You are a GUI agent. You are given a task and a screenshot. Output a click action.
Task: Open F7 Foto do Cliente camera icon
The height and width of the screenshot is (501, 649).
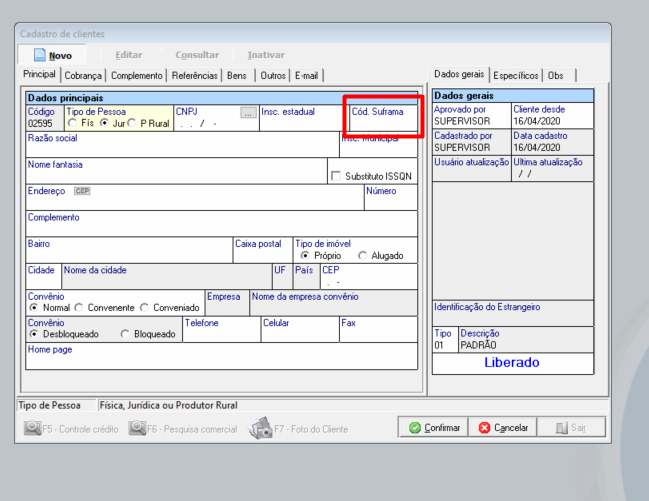coord(261,428)
